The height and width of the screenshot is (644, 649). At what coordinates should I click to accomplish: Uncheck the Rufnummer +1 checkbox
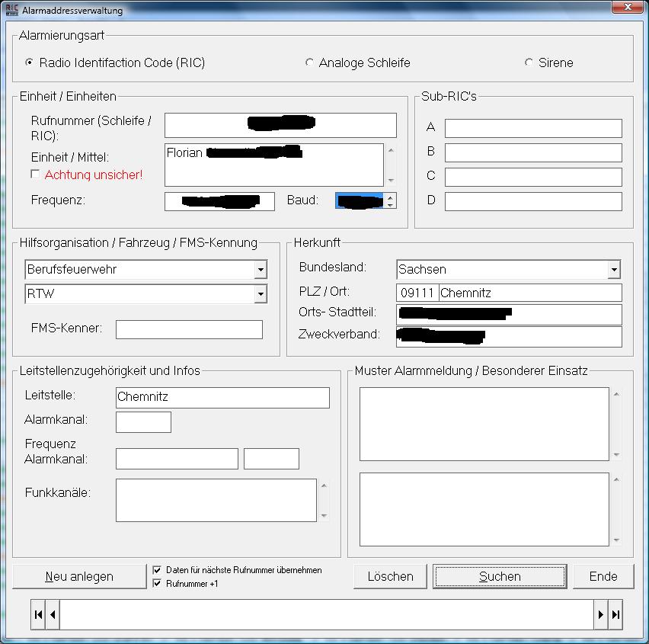(157, 584)
